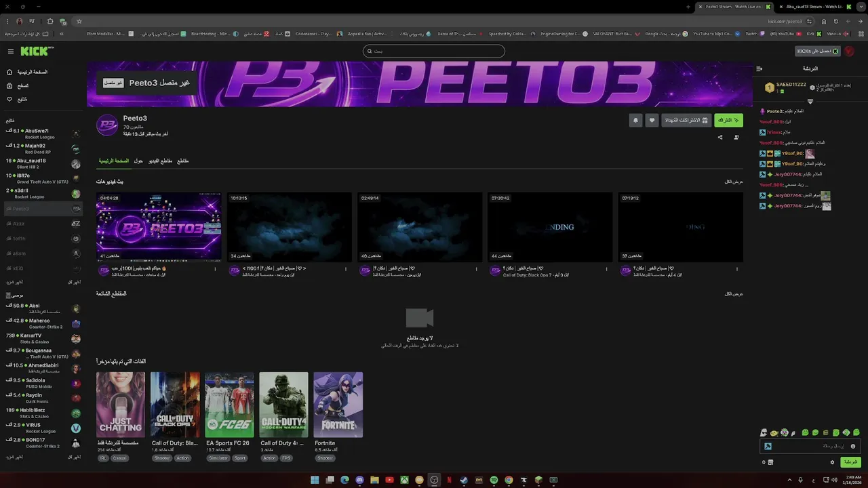Screen dimensions: 868x488
Task: Click the green chat send button
Action: click(x=850, y=462)
